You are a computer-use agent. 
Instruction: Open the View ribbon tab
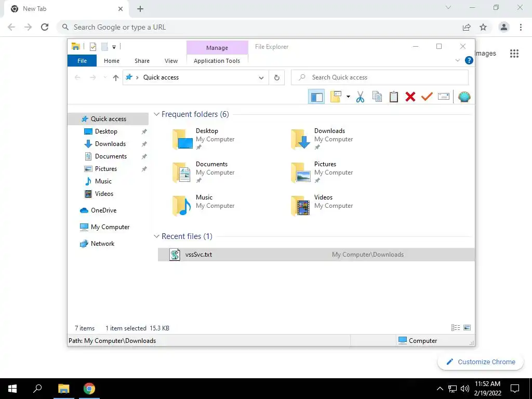click(x=171, y=61)
